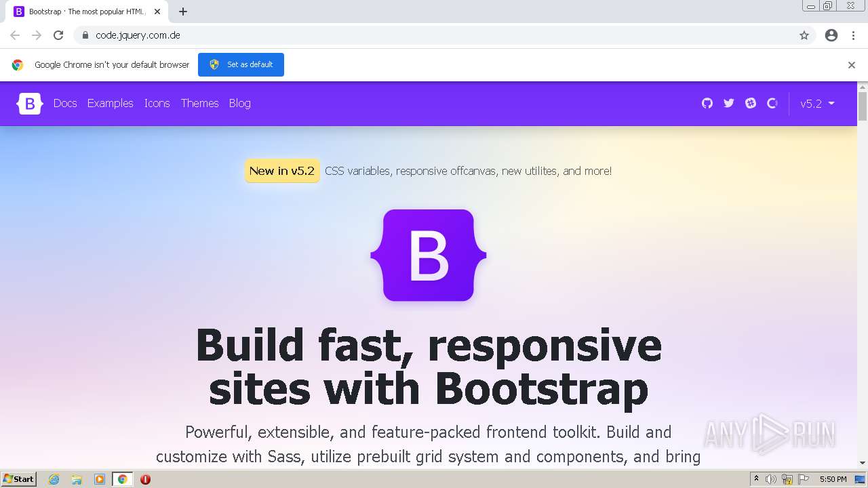Click the site padlock security icon
The height and width of the screenshot is (488, 868).
[85, 35]
